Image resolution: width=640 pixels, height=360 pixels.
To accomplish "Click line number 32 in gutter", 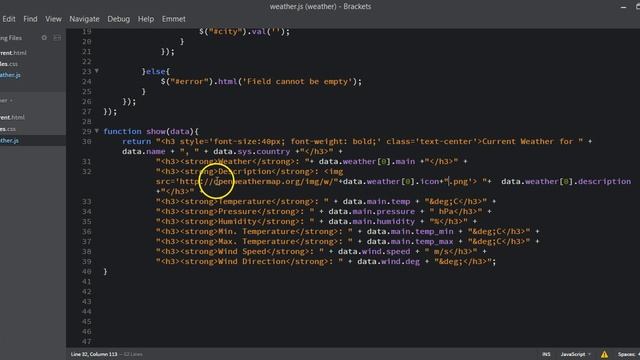I will point(87,171).
